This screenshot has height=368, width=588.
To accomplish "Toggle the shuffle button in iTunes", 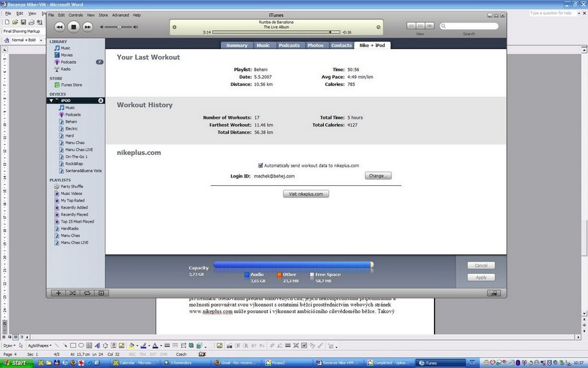I will [x=72, y=293].
